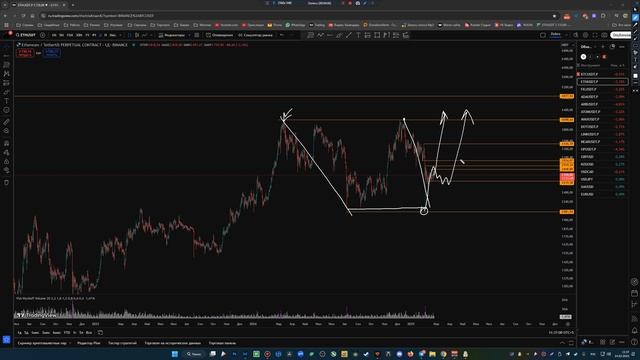640x360 pixels.
Task: Open the chart settings gear icon
Action: 585,35
